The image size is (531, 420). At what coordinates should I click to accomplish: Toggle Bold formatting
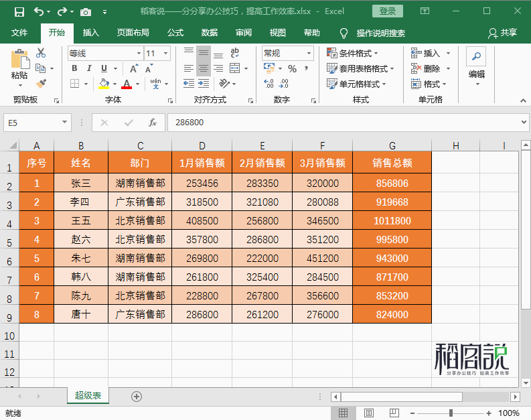click(74, 68)
